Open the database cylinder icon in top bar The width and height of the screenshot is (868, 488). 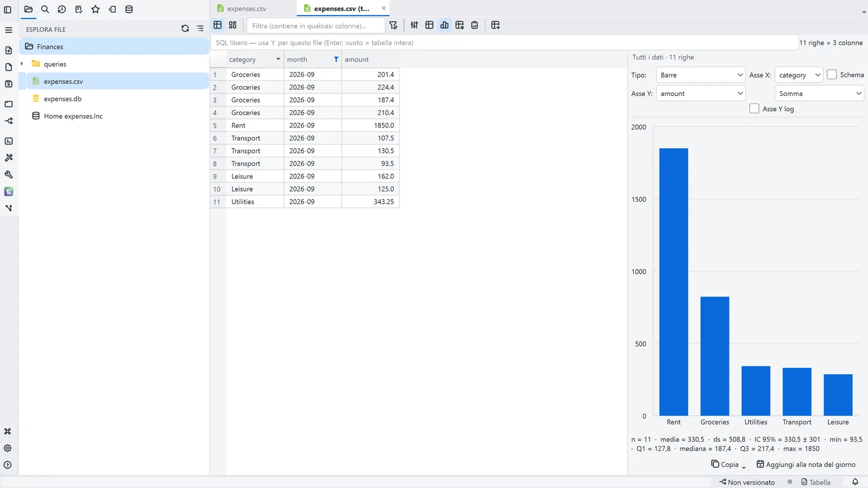point(129,9)
